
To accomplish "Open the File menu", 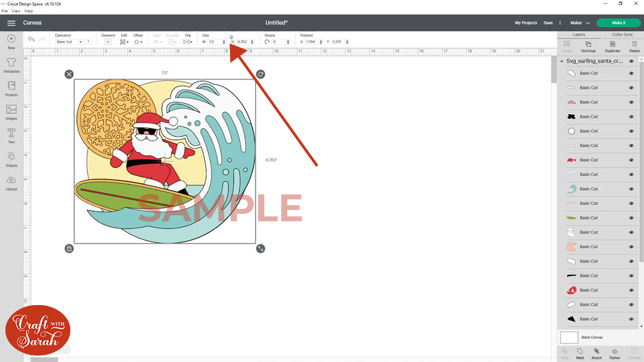I will coord(4,11).
